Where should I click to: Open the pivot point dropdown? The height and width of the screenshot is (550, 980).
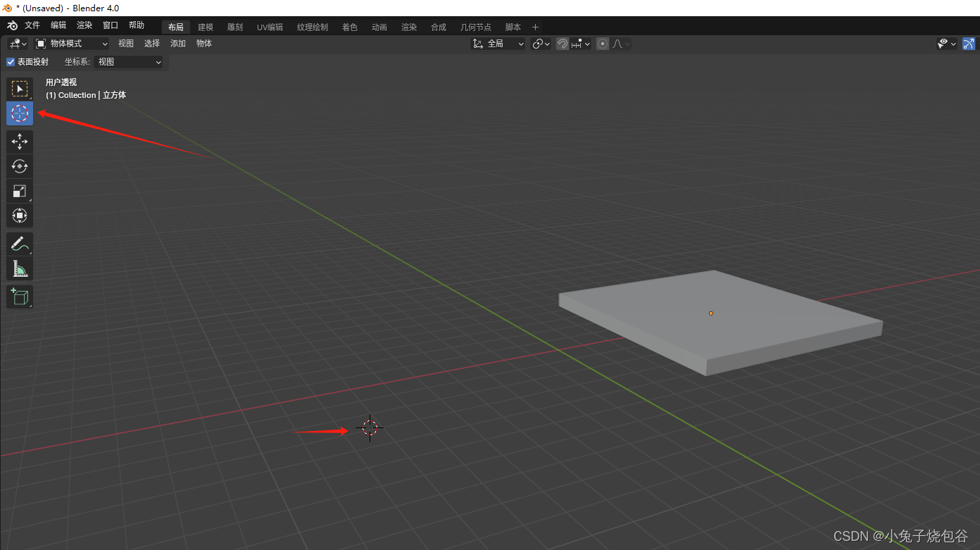coord(541,44)
